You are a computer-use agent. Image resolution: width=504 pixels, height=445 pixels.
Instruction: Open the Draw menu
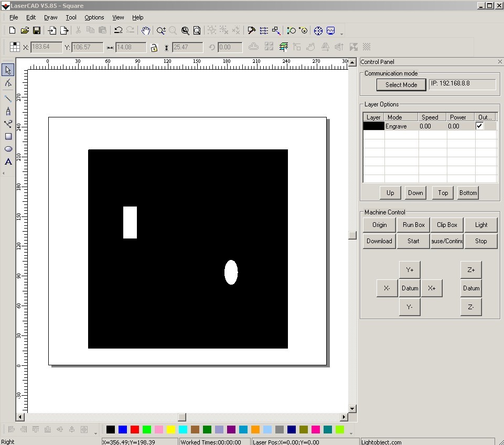click(x=50, y=17)
